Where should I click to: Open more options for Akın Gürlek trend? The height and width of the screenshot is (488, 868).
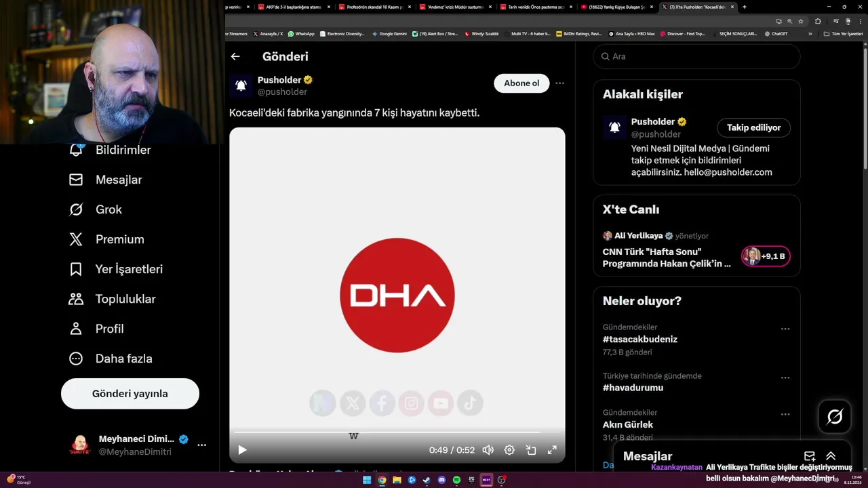point(785,414)
